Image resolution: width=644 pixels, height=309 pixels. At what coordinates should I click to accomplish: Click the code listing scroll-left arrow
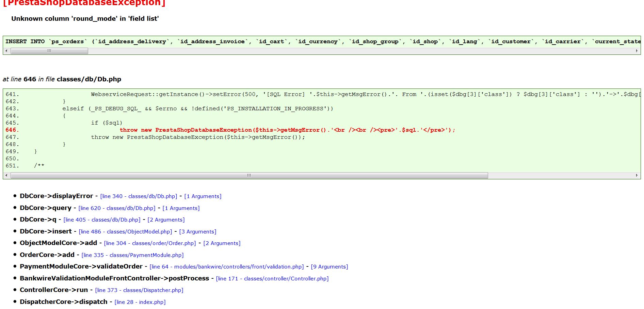(6, 176)
